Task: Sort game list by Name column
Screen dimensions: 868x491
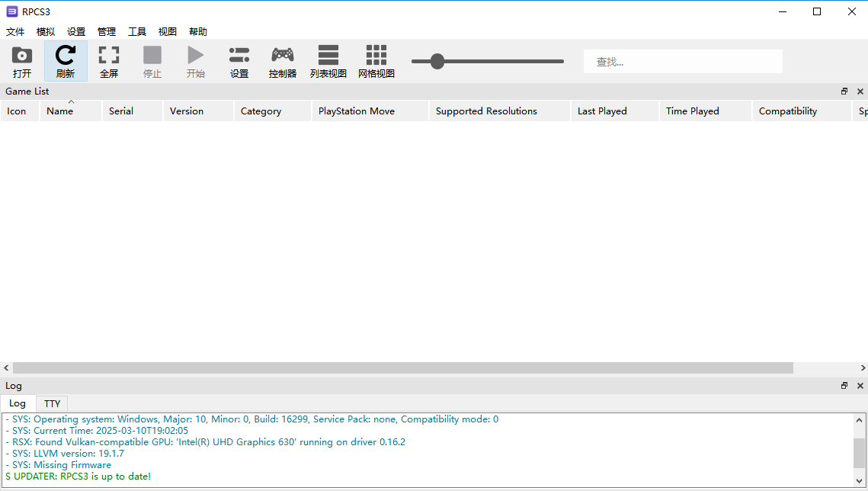Action: coord(60,111)
